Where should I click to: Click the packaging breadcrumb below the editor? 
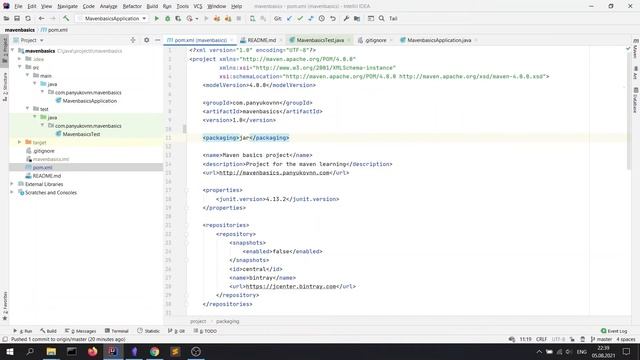(227, 321)
